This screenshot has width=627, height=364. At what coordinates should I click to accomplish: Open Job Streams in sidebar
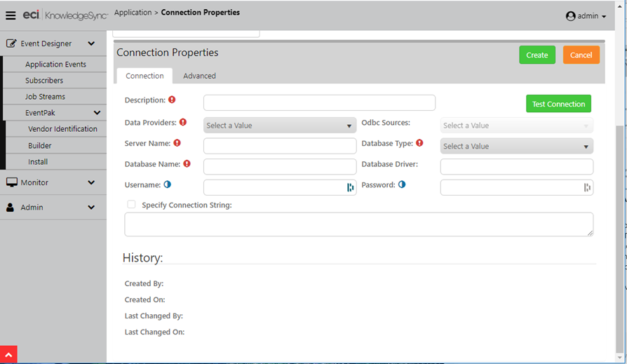tap(45, 96)
